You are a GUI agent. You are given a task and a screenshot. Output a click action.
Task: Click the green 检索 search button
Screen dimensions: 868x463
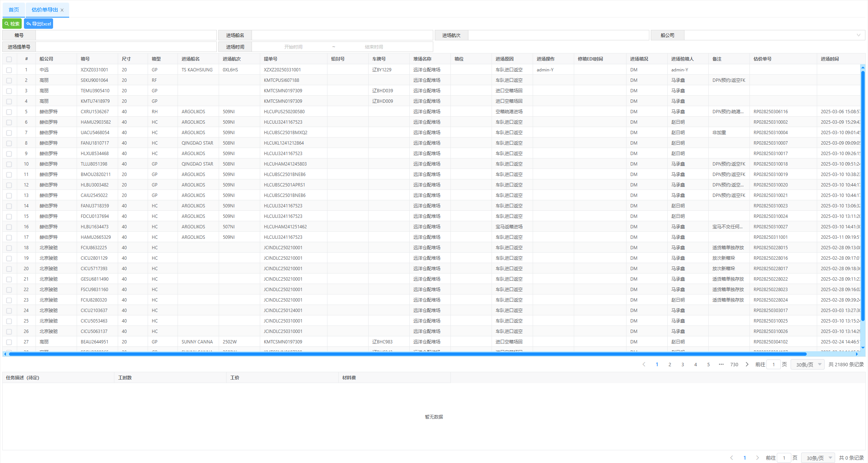(12, 24)
